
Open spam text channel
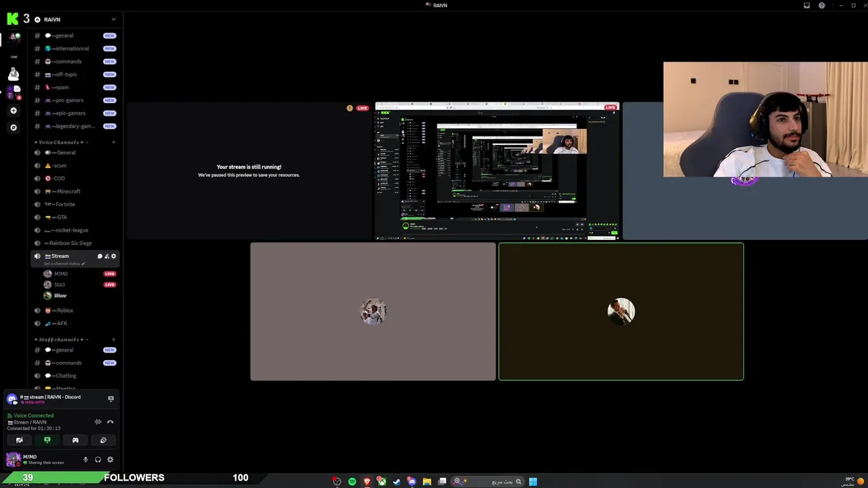tap(75, 87)
